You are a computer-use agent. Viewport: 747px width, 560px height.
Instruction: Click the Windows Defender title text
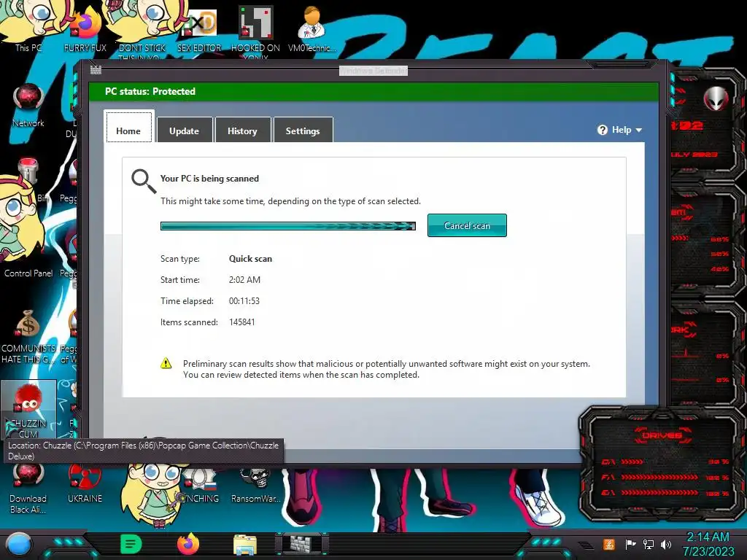[373, 71]
